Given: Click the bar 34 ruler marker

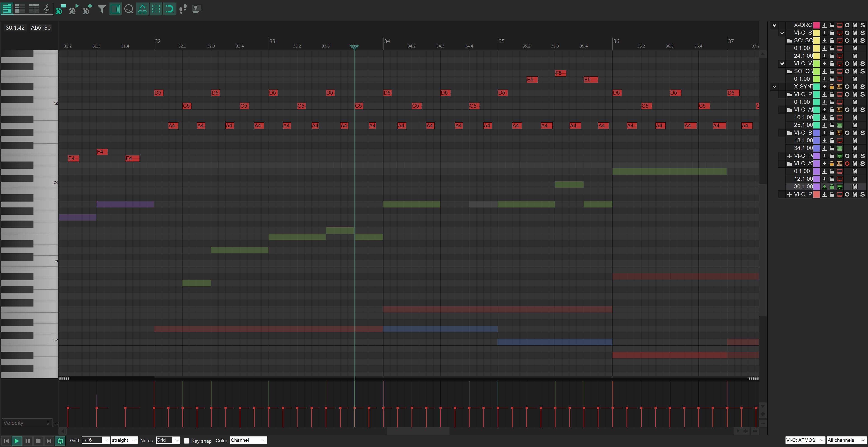Looking at the screenshot, I should click(387, 41).
